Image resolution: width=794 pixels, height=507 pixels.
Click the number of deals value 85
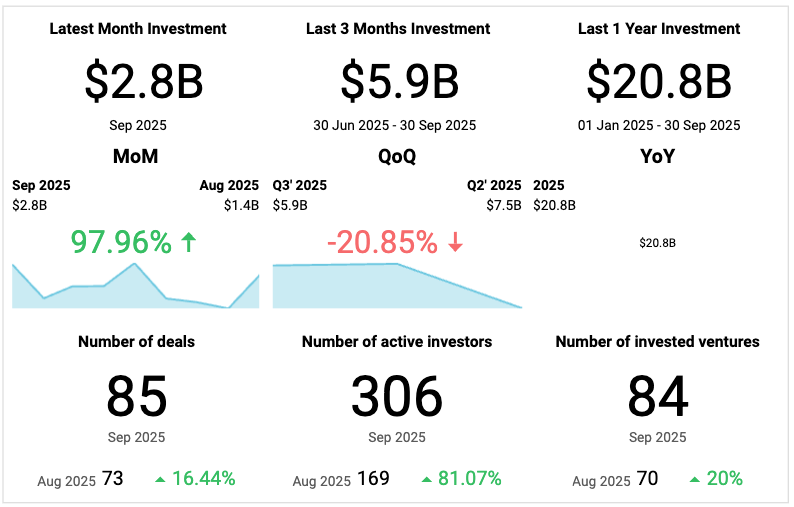(136, 397)
